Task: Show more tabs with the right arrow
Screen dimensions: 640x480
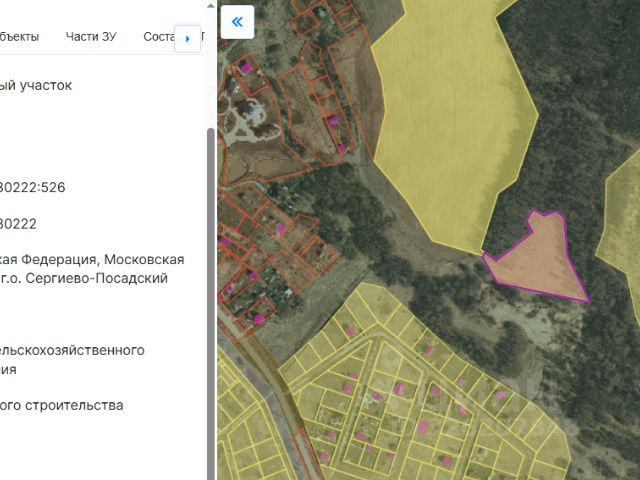Action: [x=187, y=39]
